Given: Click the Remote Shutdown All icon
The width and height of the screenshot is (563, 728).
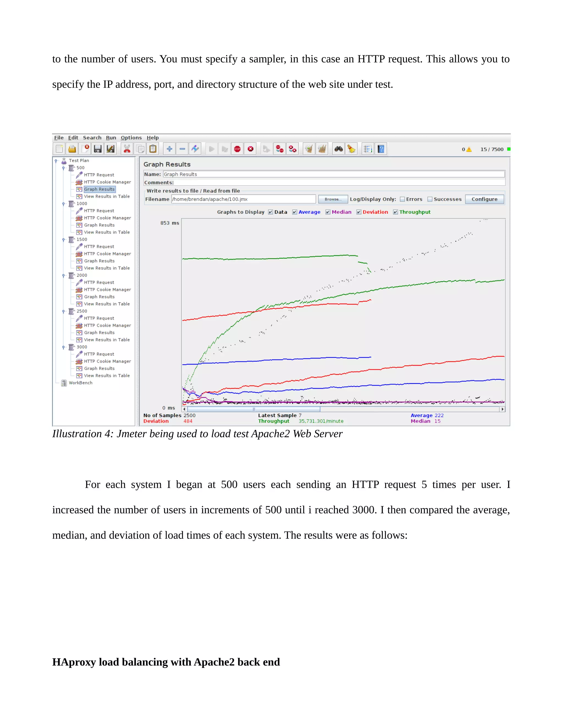Looking at the screenshot, I should point(292,149).
